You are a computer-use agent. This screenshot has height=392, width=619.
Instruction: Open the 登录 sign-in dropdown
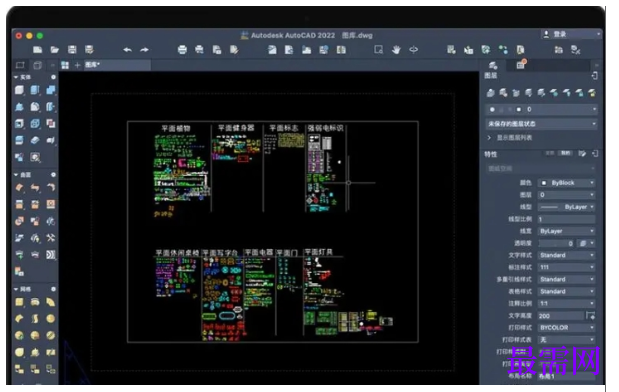pos(570,35)
